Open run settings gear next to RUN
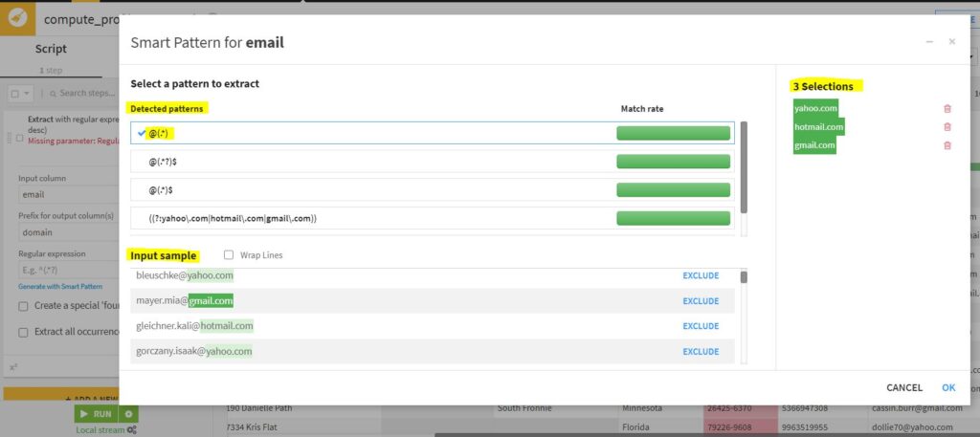Viewport: 980px width, 437px height. coord(129,414)
